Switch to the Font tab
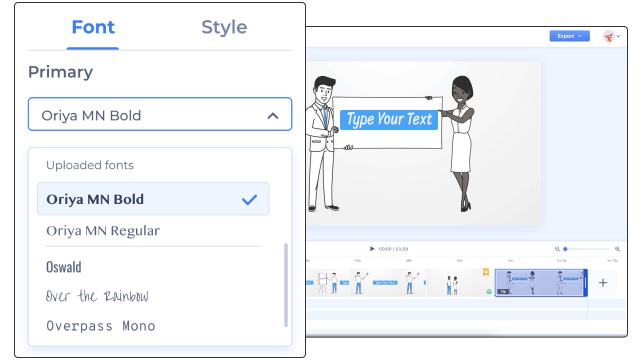The width and height of the screenshot is (640, 360). point(93,27)
